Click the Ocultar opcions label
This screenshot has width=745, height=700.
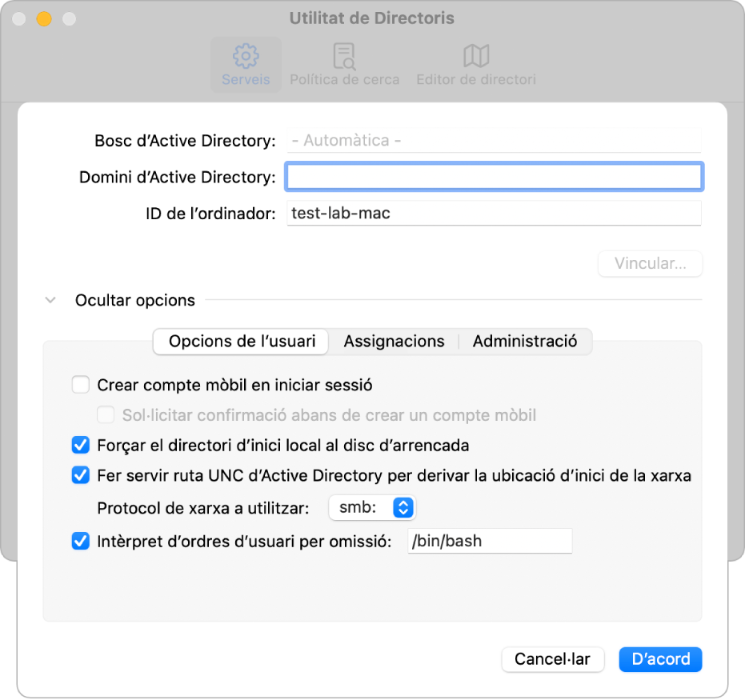pos(135,300)
